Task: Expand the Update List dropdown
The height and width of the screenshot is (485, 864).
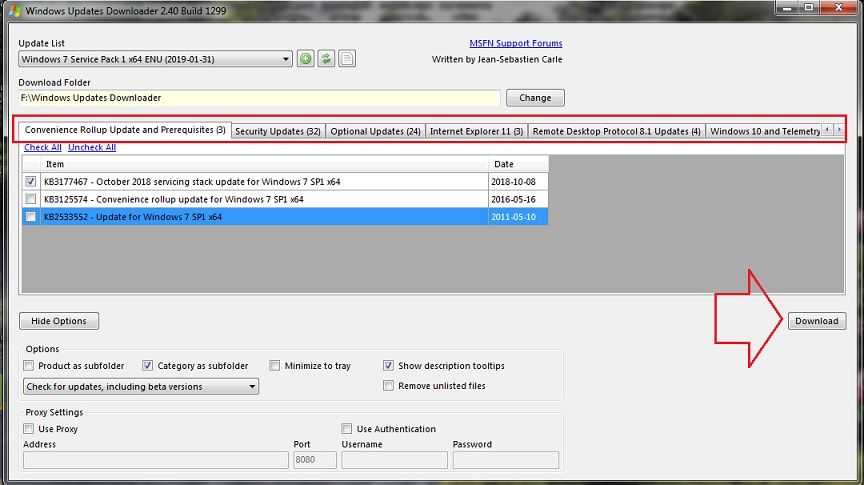Action: (286, 59)
